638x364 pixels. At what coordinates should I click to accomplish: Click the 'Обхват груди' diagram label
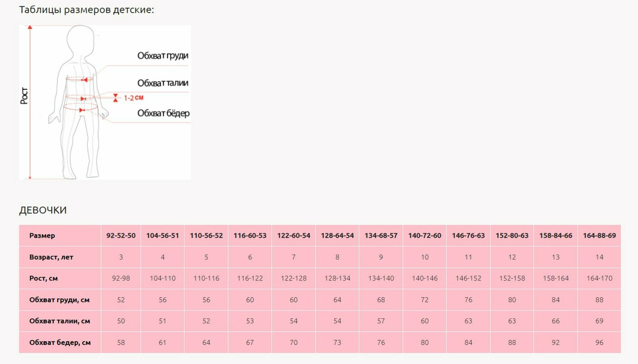click(163, 56)
